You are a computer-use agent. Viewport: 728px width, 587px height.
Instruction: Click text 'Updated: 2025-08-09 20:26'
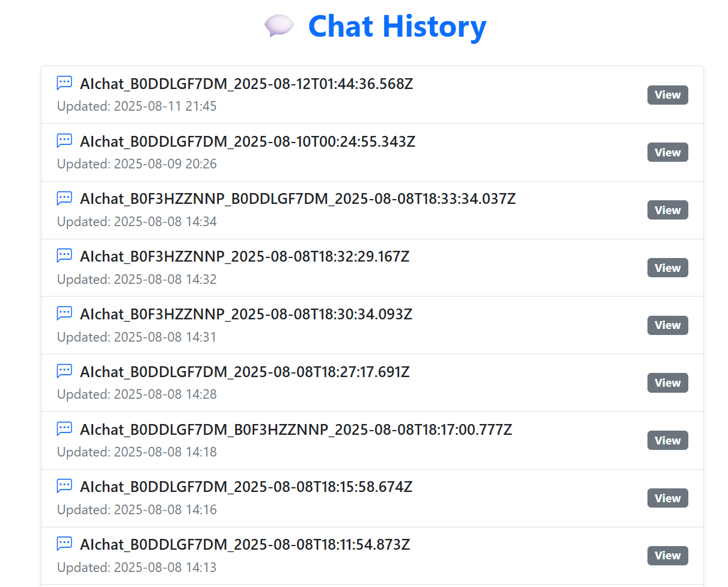(137, 164)
